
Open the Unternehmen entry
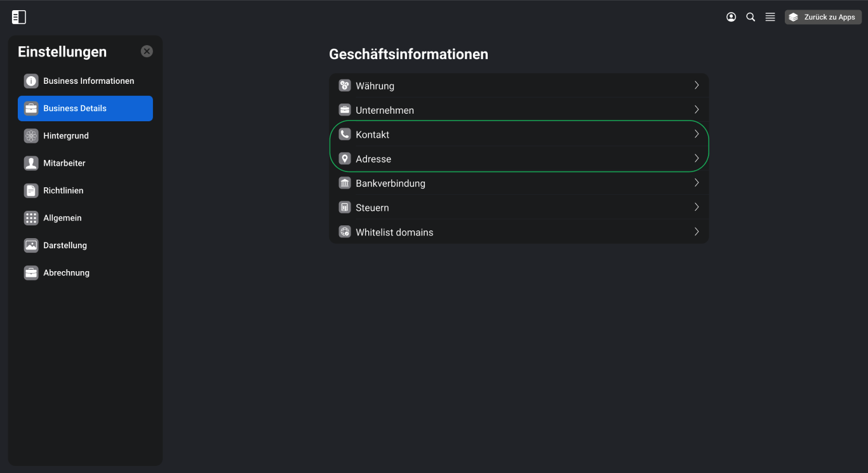519,110
